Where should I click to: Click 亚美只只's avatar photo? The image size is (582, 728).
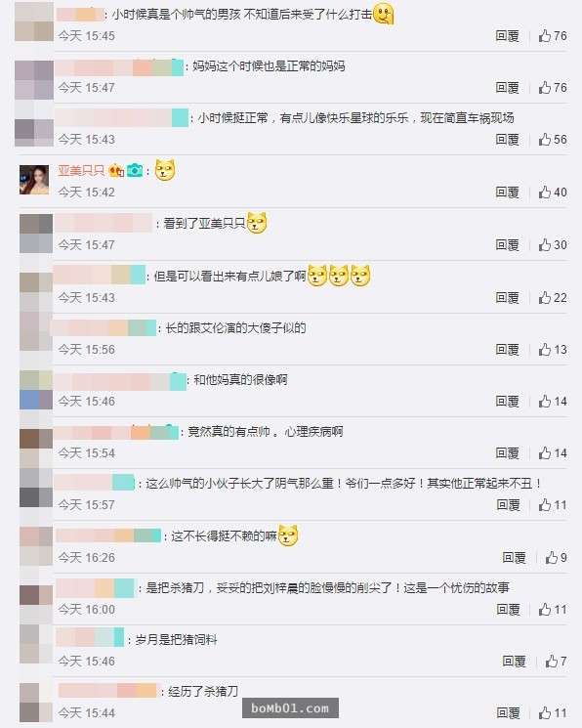pyautogui.click(x=34, y=180)
